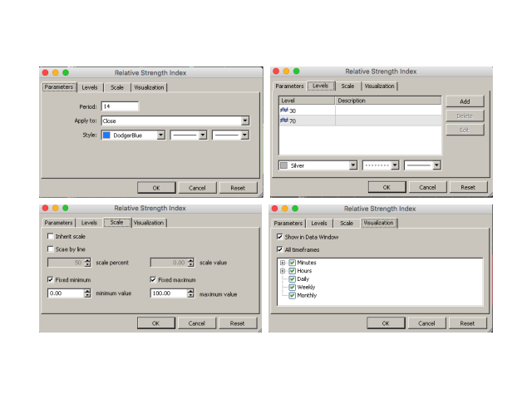
Task: Click the DodgerBlue color swatch
Action: [x=106, y=135]
